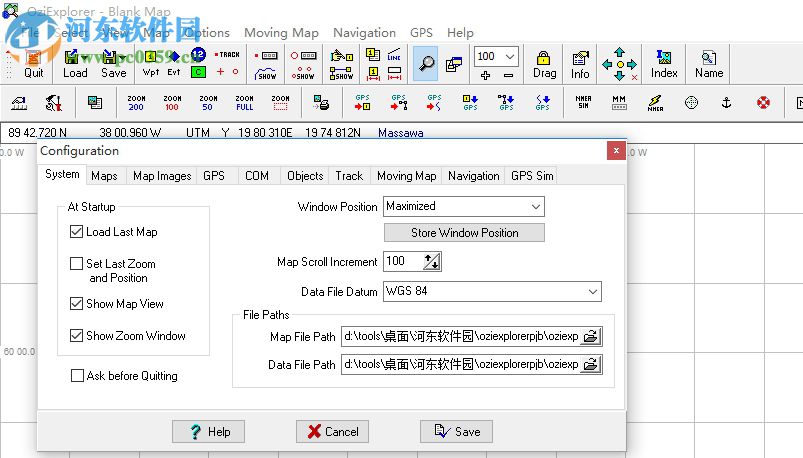Click the Cancel button
Screen dimensions: 803x458
(x=332, y=431)
